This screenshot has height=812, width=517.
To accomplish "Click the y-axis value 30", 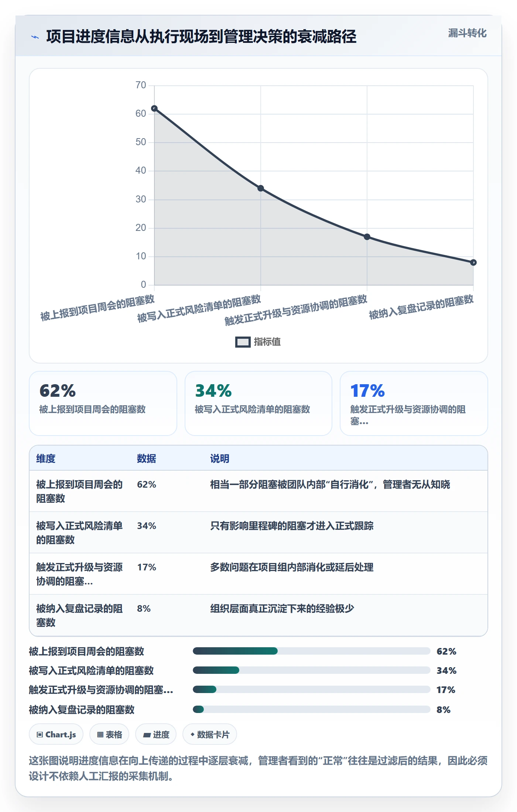I will click(x=141, y=199).
